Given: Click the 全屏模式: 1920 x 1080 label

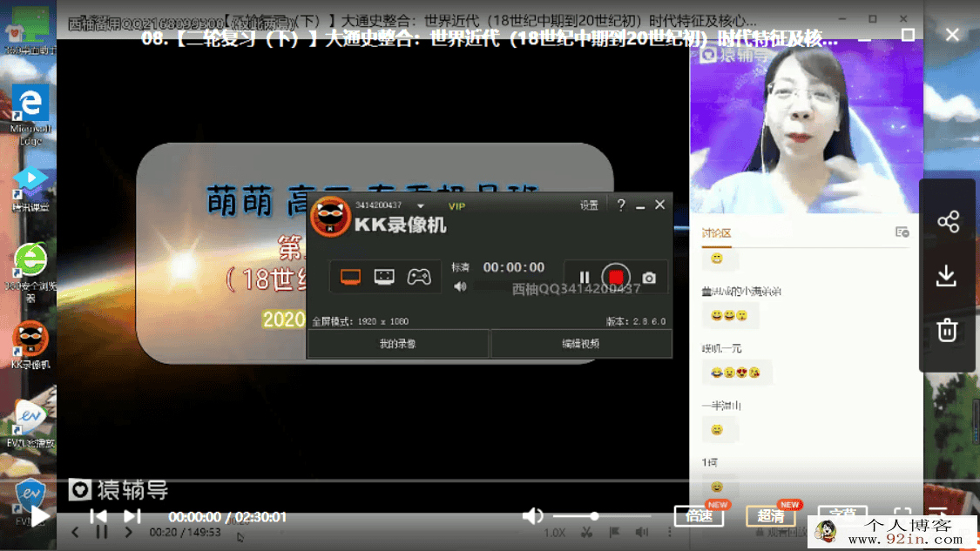Looking at the screenshot, I should (360, 321).
